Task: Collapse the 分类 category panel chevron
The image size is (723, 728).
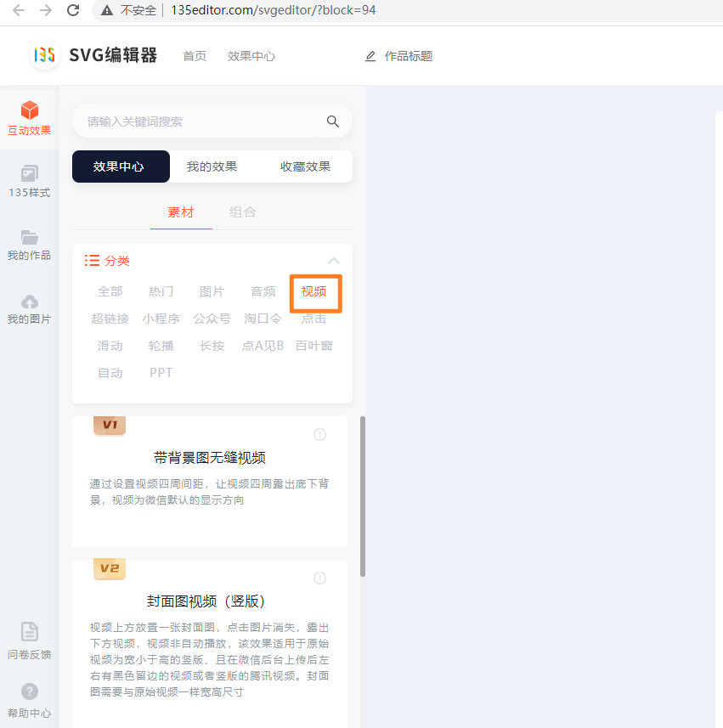Action: pyautogui.click(x=334, y=261)
